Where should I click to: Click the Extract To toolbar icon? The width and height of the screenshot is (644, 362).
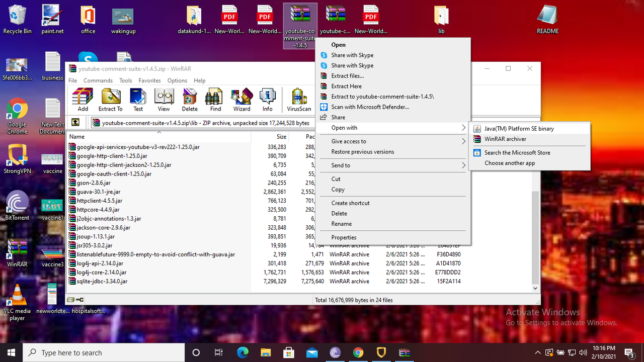point(111,100)
